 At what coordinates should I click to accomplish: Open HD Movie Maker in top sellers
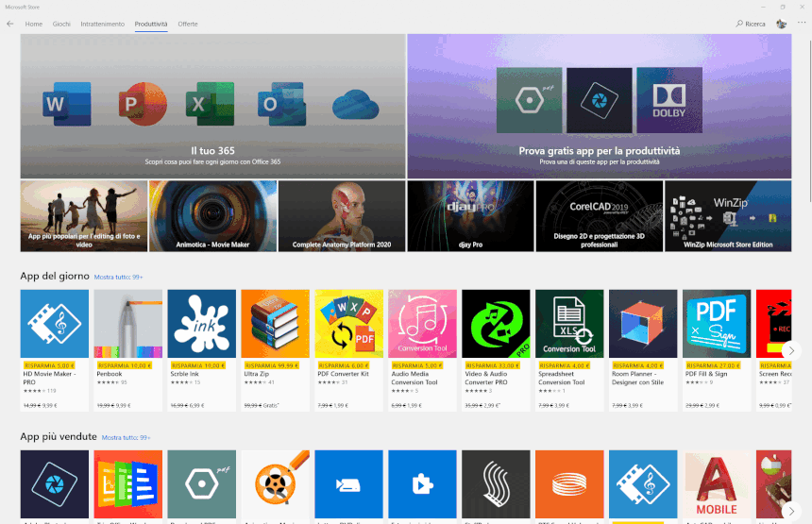[643, 484]
